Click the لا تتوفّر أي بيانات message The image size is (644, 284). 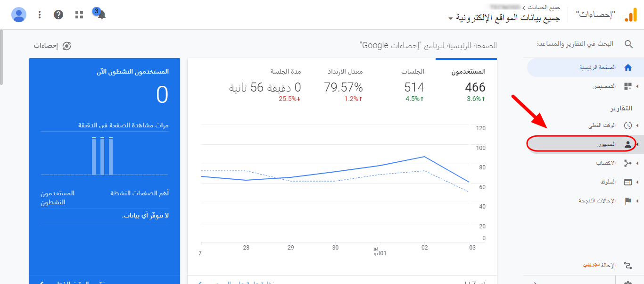click(145, 216)
